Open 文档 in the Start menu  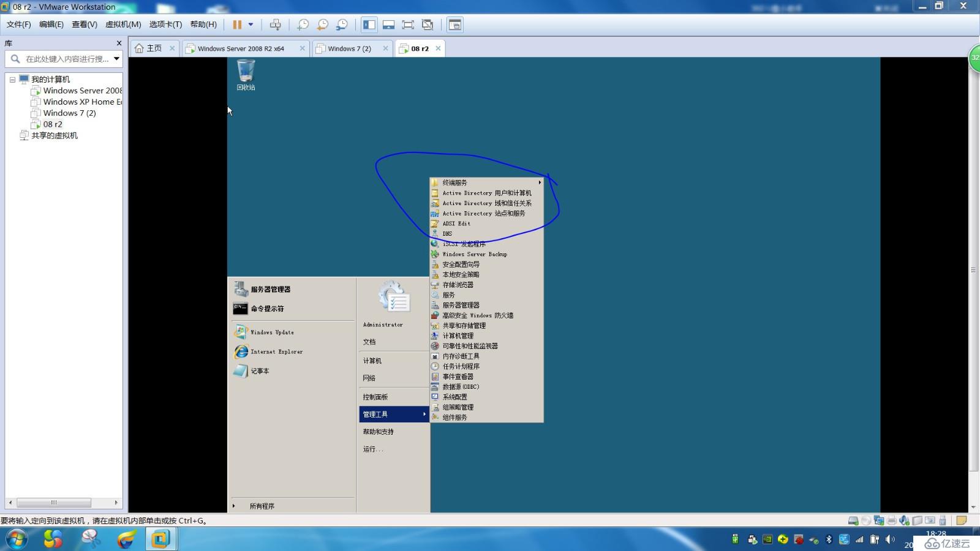click(x=369, y=342)
